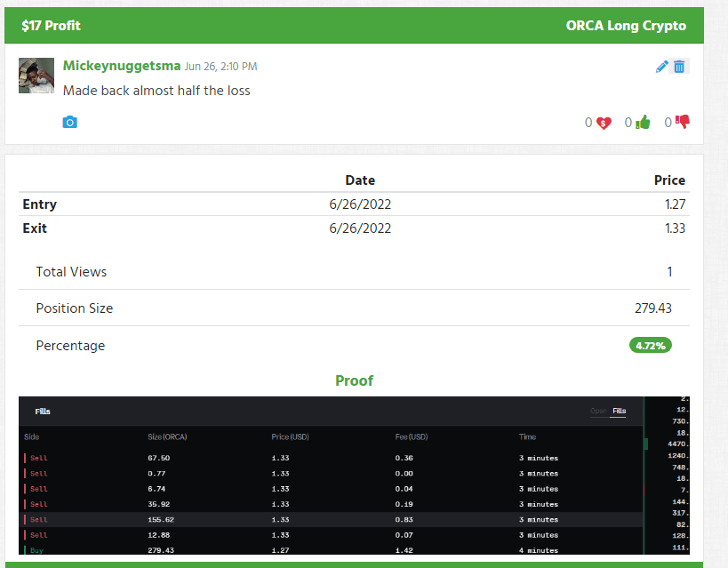Image resolution: width=728 pixels, height=568 pixels.
Task: Open the blue camera screenshot icon
Action: [69, 122]
